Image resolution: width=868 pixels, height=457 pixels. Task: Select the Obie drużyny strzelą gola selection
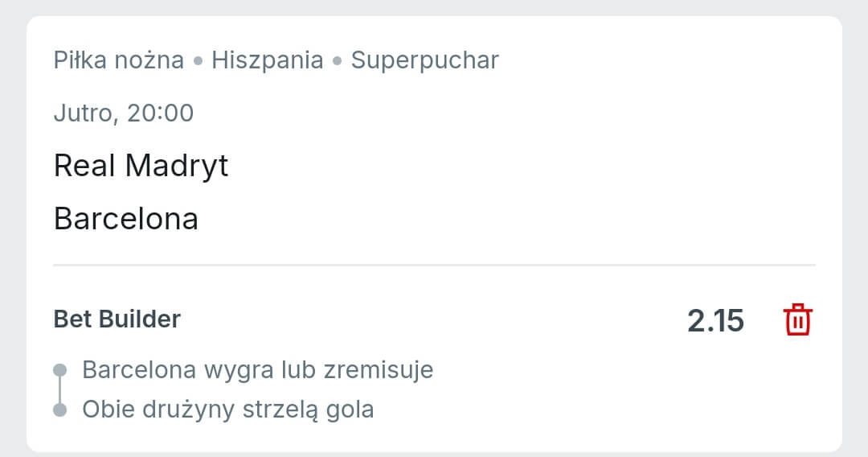click(228, 410)
